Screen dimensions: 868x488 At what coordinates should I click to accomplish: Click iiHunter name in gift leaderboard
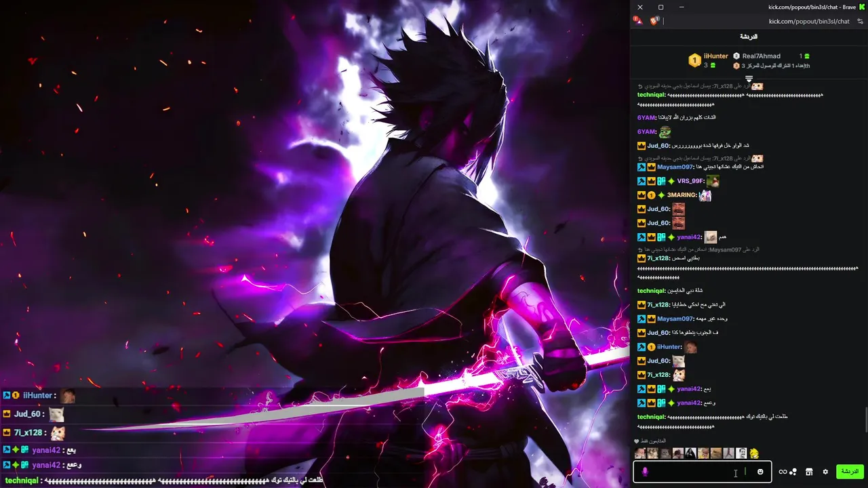coord(716,56)
